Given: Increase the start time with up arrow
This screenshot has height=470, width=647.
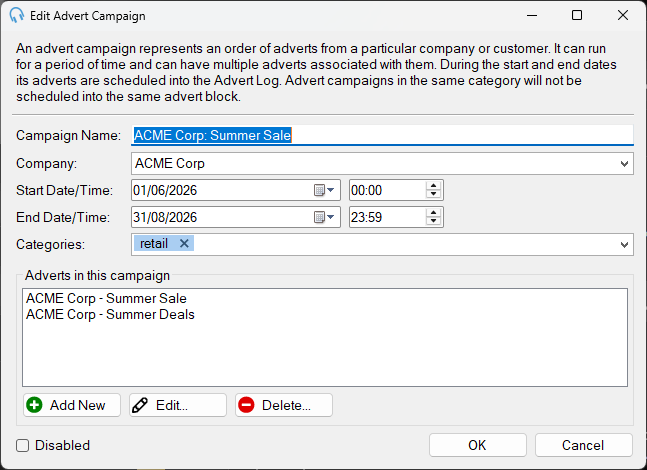Looking at the screenshot, I should (x=433, y=186).
